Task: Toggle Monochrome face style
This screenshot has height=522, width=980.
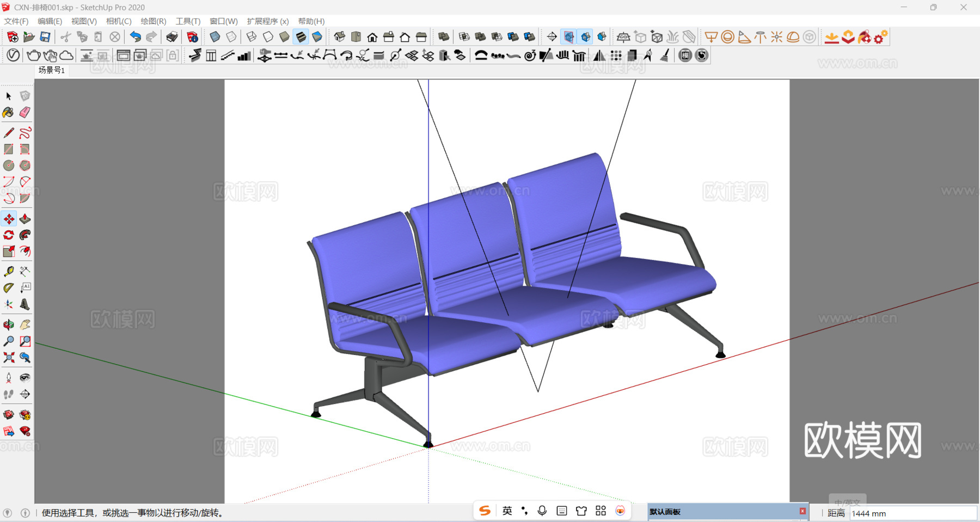Action: tap(317, 37)
